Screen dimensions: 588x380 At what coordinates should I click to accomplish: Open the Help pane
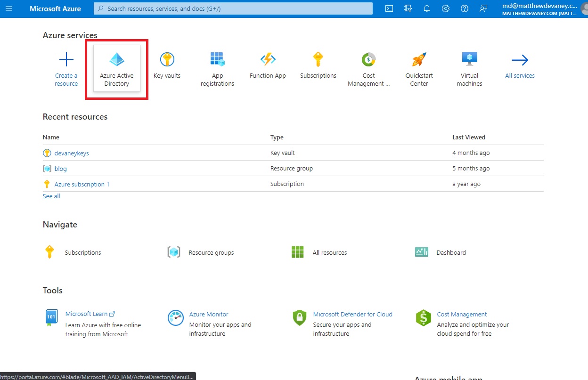[x=465, y=8]
